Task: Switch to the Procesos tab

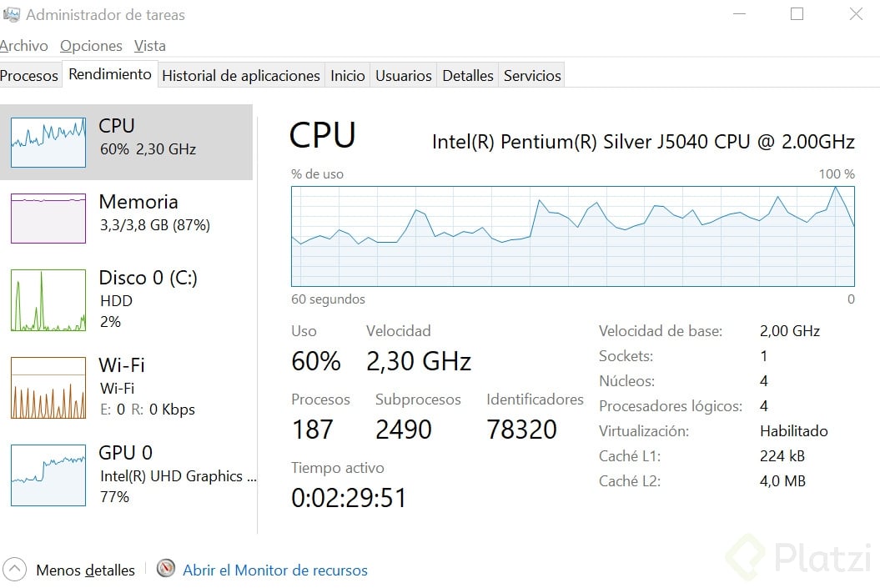Action: pyautogui.click(x=29, y=76)
